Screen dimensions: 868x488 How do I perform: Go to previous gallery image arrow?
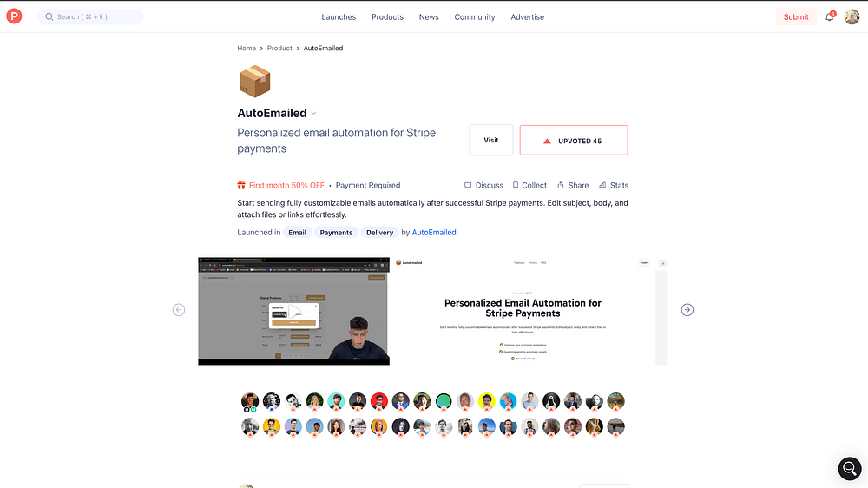(178, 310)
